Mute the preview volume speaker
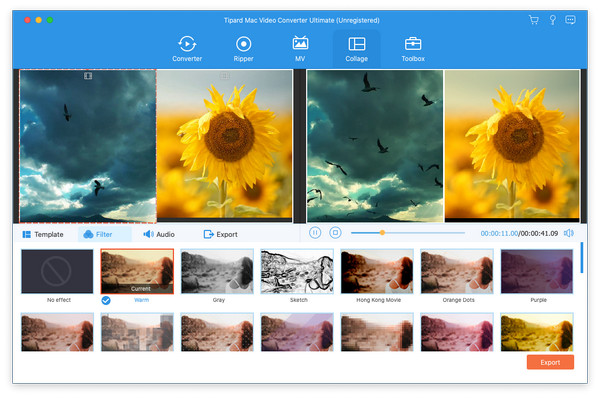Image resolution: width=600 pixels, height=398 pixels. click(569, 233)
